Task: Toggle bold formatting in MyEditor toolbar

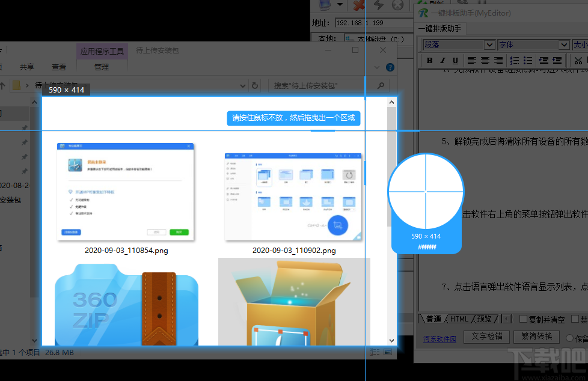Action: coord(430,60)
